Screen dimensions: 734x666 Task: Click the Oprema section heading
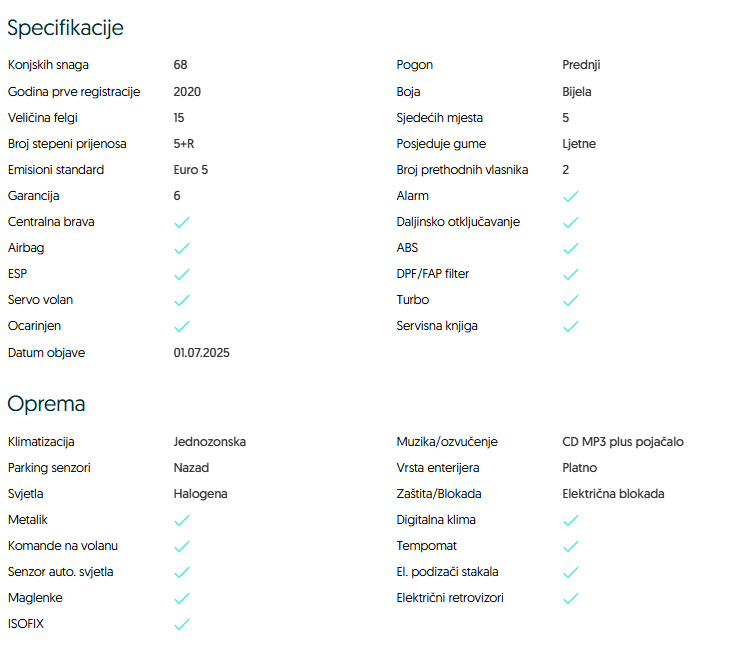click(x=46, y=404)
